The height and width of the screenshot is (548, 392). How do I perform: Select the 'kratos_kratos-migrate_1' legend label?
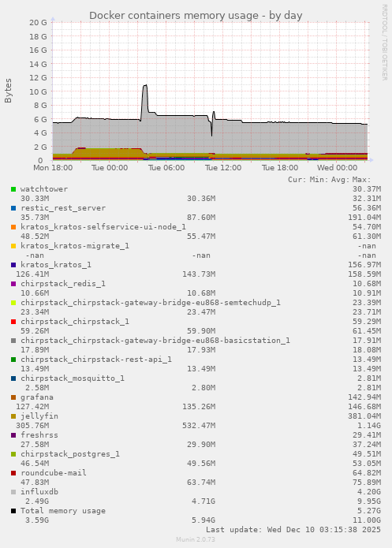click(75, 246)
